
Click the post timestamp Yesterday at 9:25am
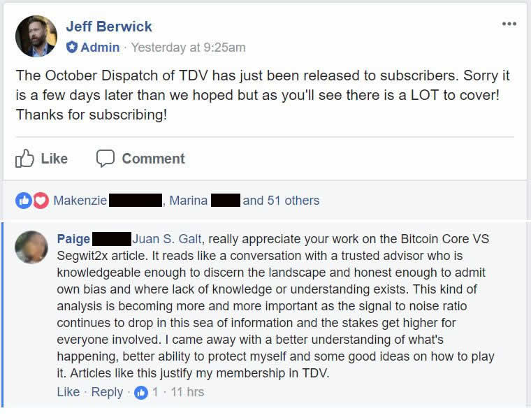tap(189, 48)
